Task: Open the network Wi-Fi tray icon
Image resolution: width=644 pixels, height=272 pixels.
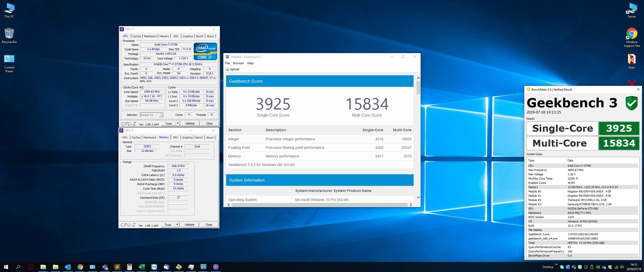Action: tap(616, 267)
